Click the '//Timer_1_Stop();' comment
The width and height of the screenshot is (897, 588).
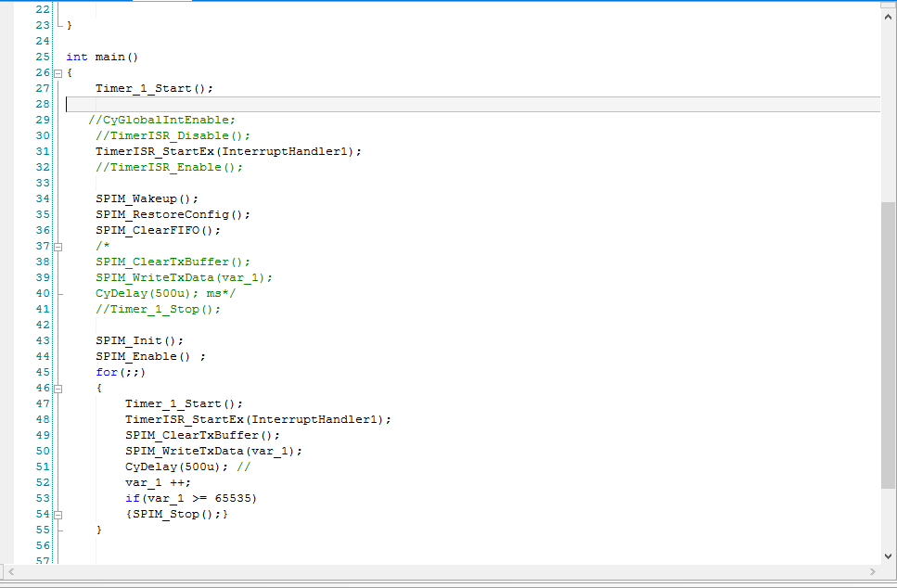158,309
